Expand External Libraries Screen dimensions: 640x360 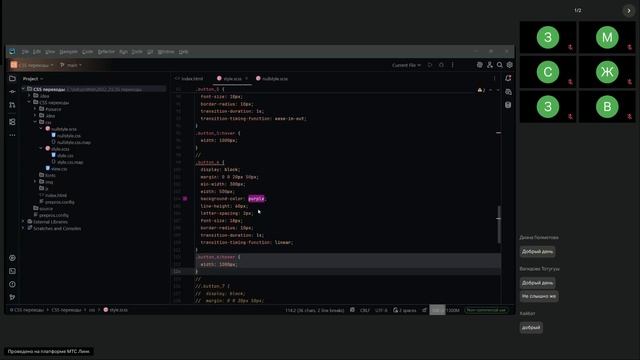[x=23, y=222]
